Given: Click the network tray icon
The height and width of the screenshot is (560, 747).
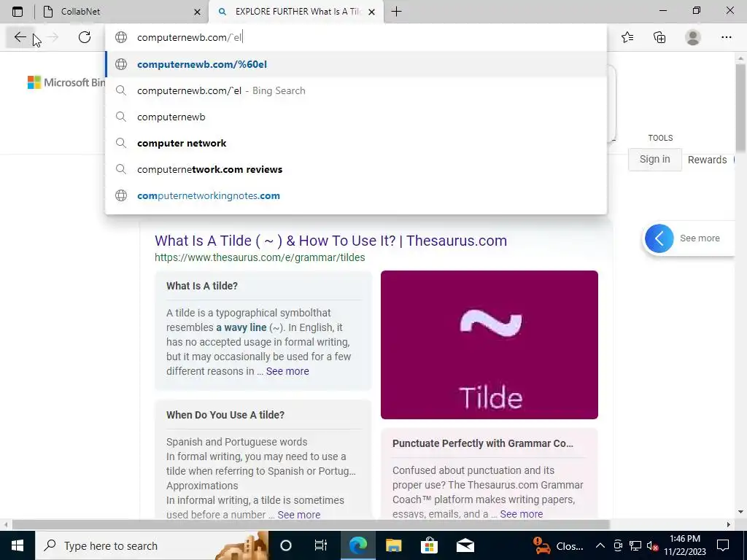Looking at the screenshot, I should click(x=635, y=545).
